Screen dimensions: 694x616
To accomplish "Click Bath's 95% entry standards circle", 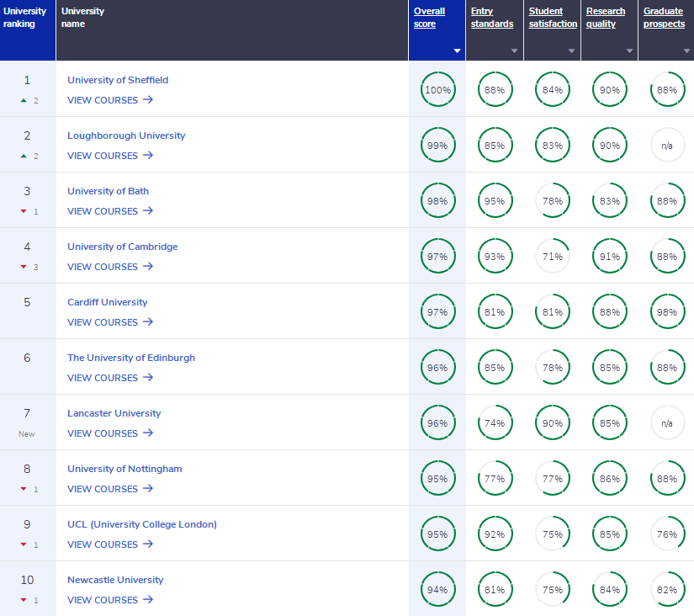I will 495,200.
